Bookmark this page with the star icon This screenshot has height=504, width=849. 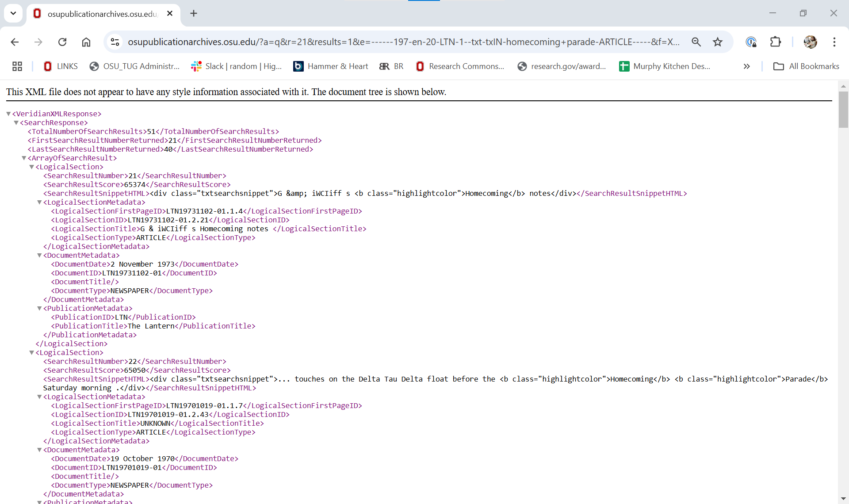pyautogui.click(x=718, y=42)
